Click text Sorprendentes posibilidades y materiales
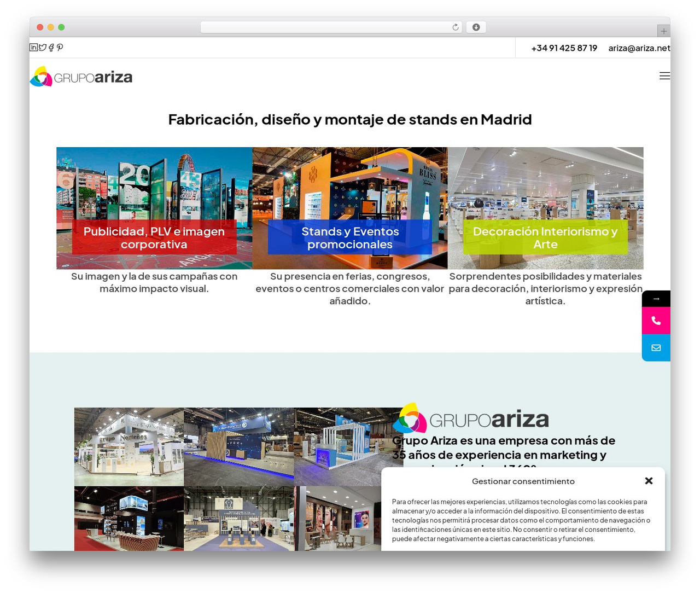Image resolution: width=700 pixels, height=593 pixels. point(545,288)
